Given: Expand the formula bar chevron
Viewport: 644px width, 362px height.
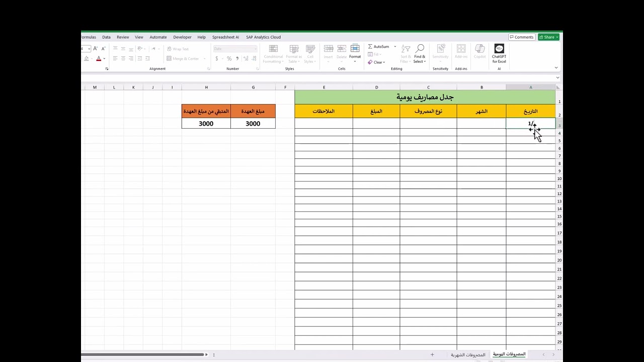Looking at the screenshot, I should [x=557, y=78].
